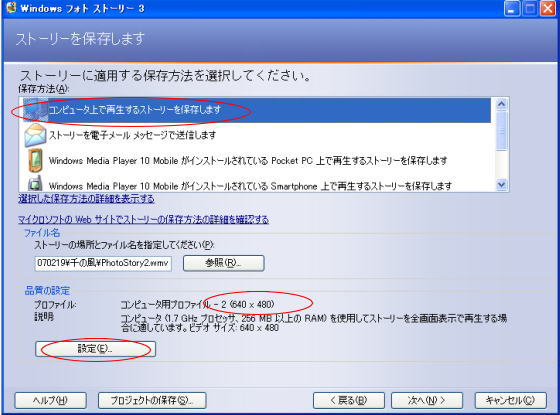Screen dimensions: 560x415
Task: Select the Pocket PC save method entry
Action: point(256,161)
